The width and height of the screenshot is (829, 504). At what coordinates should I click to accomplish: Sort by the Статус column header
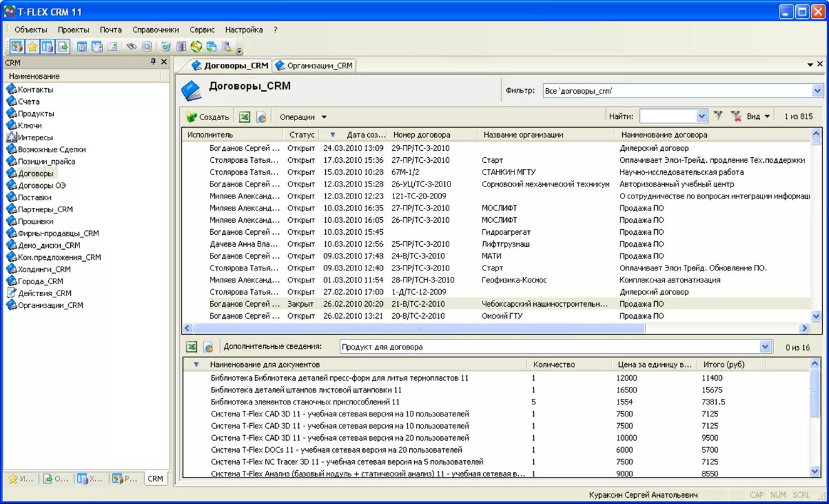(301, 135)
